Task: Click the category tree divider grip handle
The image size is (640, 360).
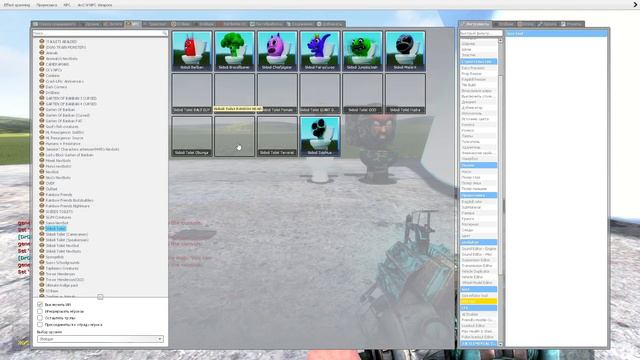Action: pyautogui.click(x=100, y=297)
